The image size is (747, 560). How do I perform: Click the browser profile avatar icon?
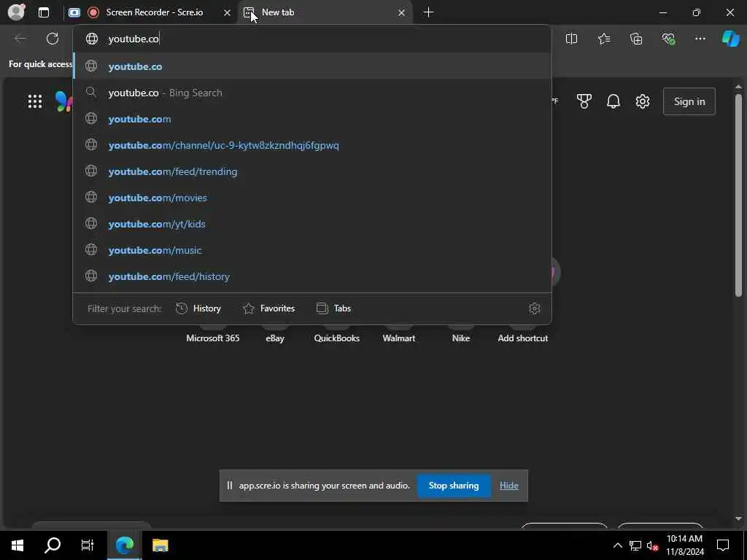16,12
